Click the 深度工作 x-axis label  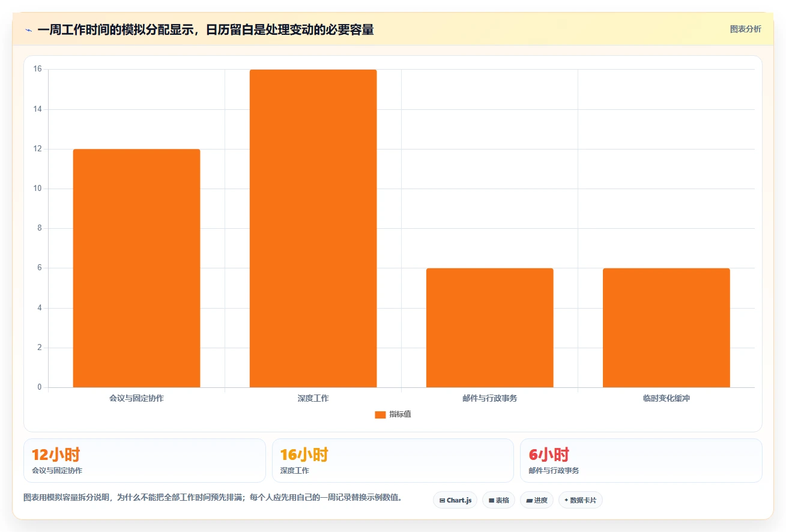(x=313, y=398)
